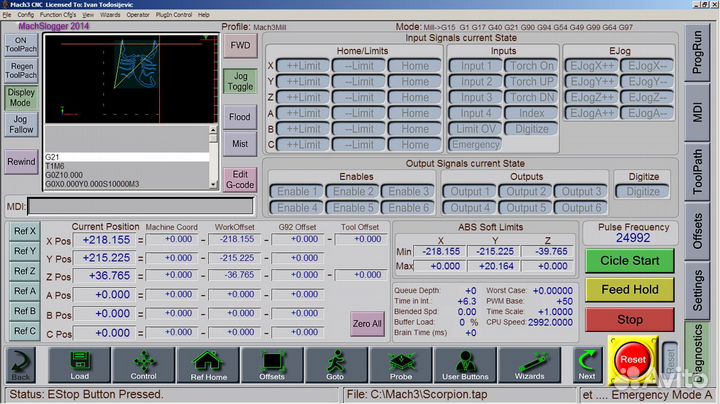Enable the Mist coolant toggle
This screenshot has height=404, width=720.
pyautogui.click(x=240, y=144)
